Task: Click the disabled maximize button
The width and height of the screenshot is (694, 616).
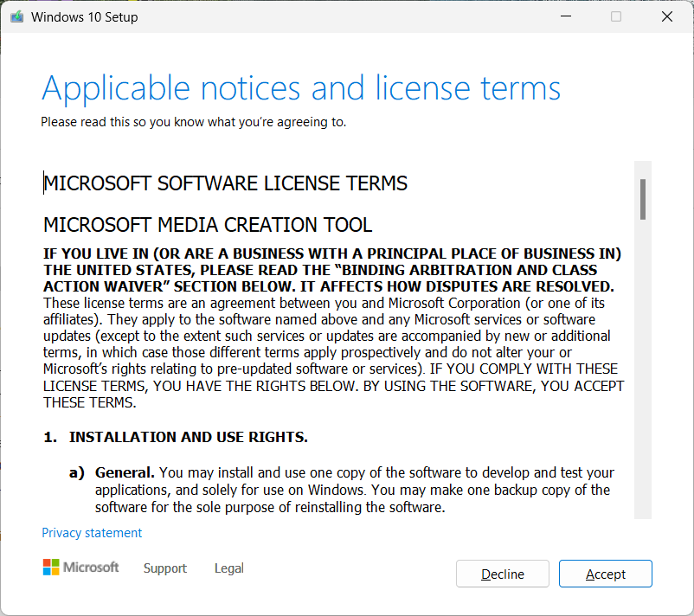Action: [615, 16]
